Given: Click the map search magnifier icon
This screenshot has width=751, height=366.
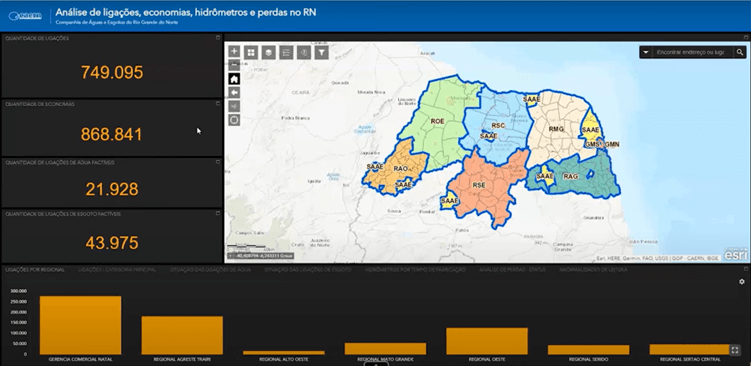Looking at the screenshot, I should point(740,52).
